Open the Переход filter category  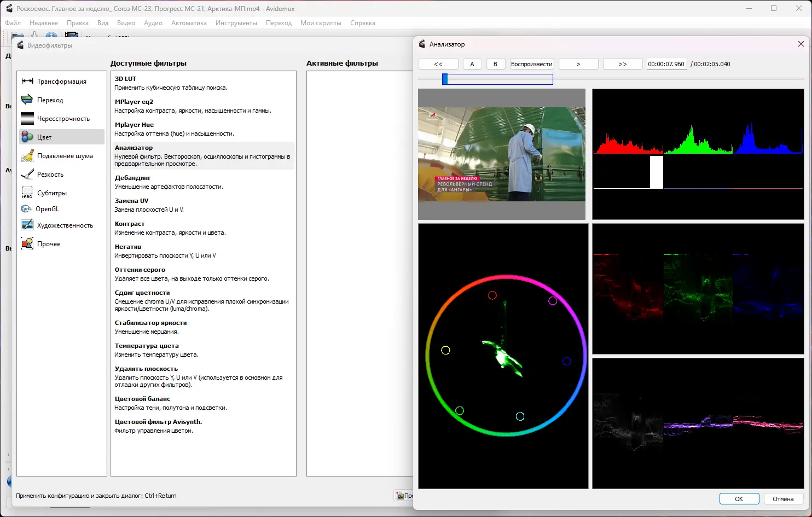(50, 100)
